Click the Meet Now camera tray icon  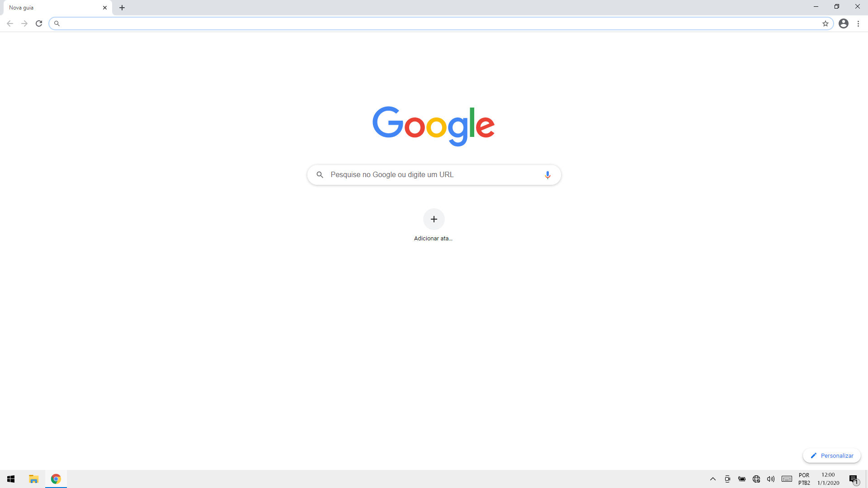click(x=727, y=479)
